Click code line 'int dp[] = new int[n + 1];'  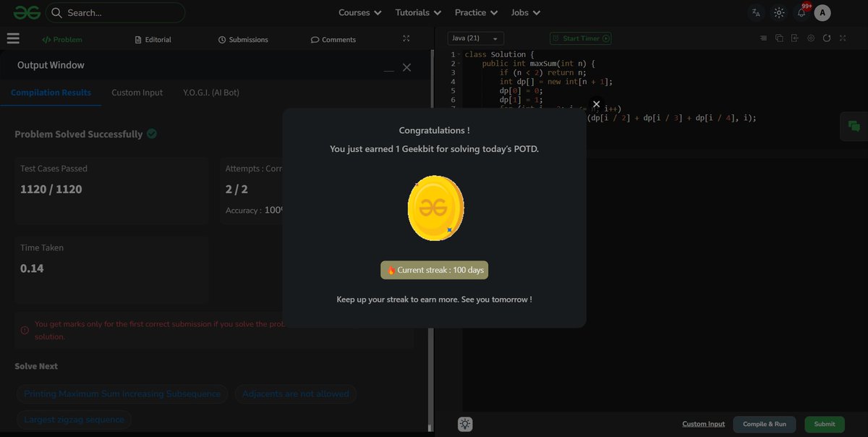click(x=556, y=82)
